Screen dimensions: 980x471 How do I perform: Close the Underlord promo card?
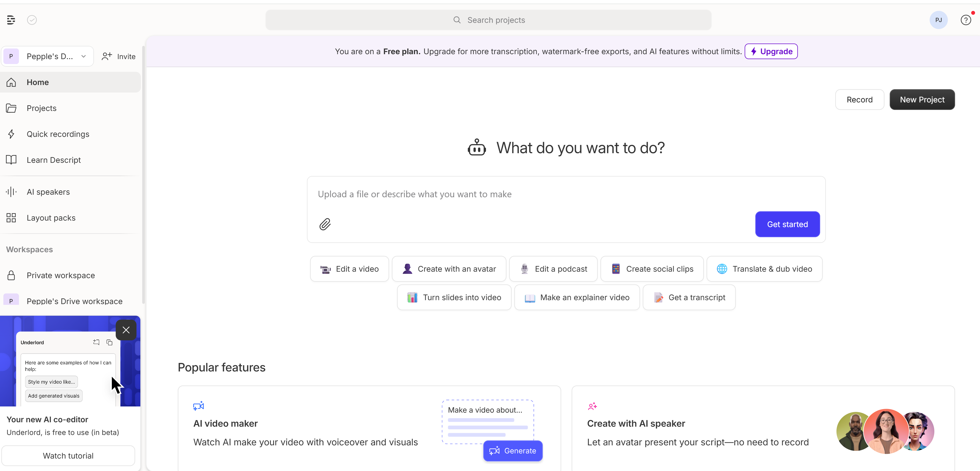click(x=126, y=330)
